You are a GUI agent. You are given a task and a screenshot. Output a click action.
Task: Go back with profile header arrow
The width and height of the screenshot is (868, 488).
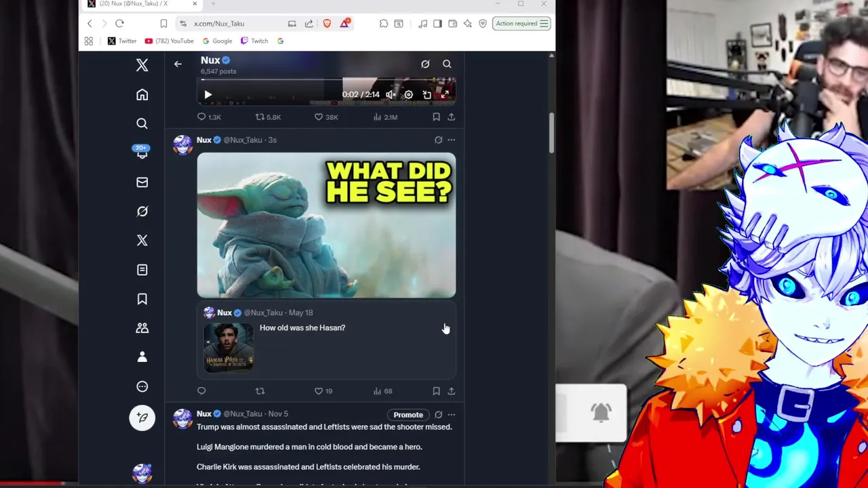point(178,64)
